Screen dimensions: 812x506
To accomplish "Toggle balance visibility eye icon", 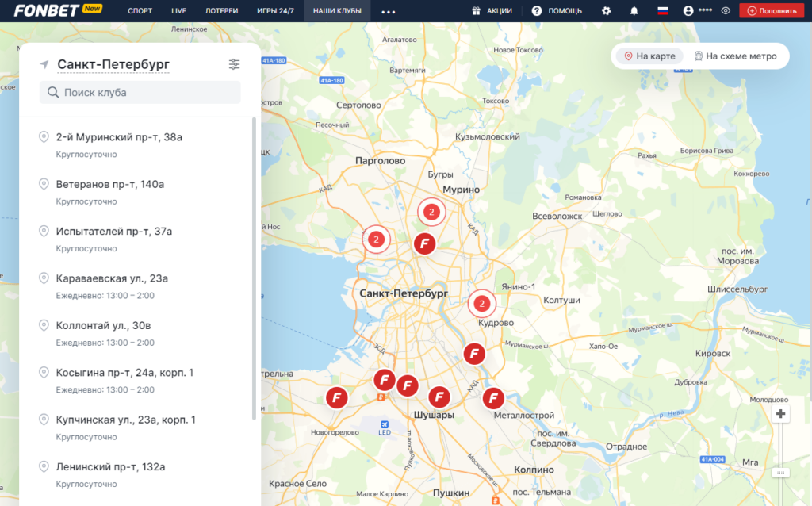I will pos(726,11).
